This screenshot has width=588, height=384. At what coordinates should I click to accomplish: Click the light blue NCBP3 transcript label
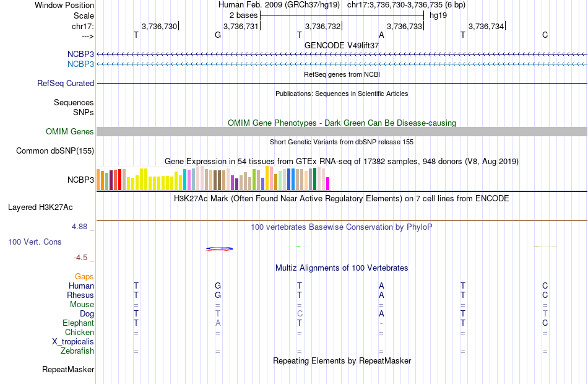tap(80, 64)
